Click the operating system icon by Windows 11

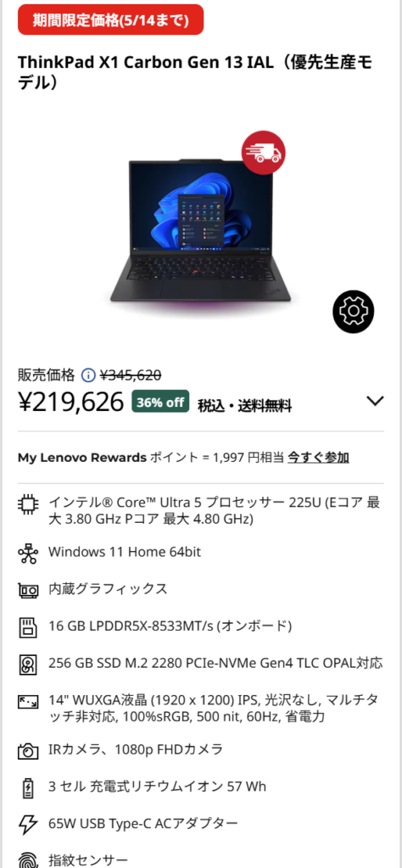coord(28,553)
